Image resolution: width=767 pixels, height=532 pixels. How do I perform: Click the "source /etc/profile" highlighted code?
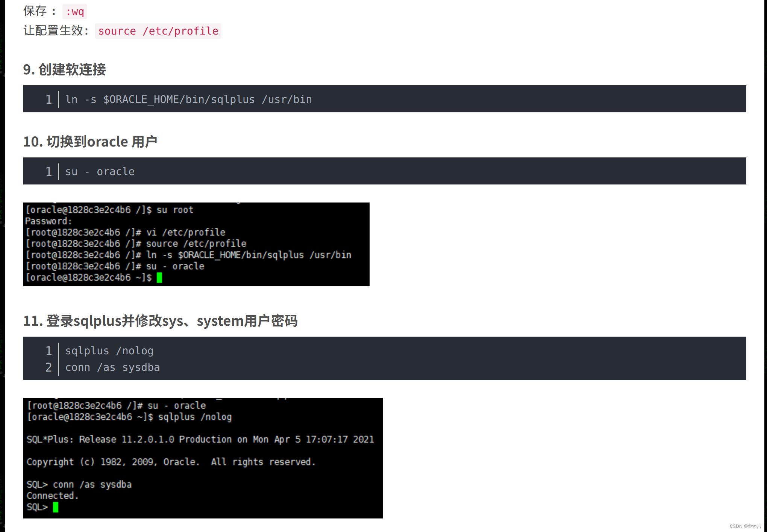click(158, 31)
